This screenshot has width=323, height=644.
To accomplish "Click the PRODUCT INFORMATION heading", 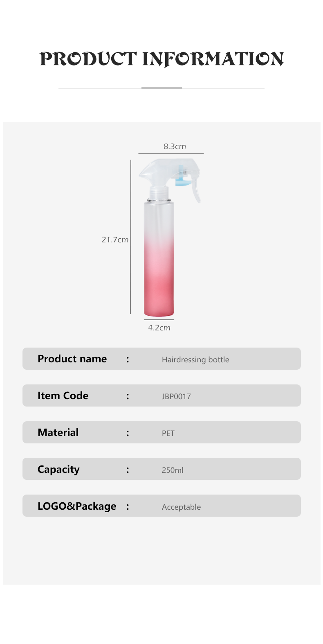I will 161,59.
